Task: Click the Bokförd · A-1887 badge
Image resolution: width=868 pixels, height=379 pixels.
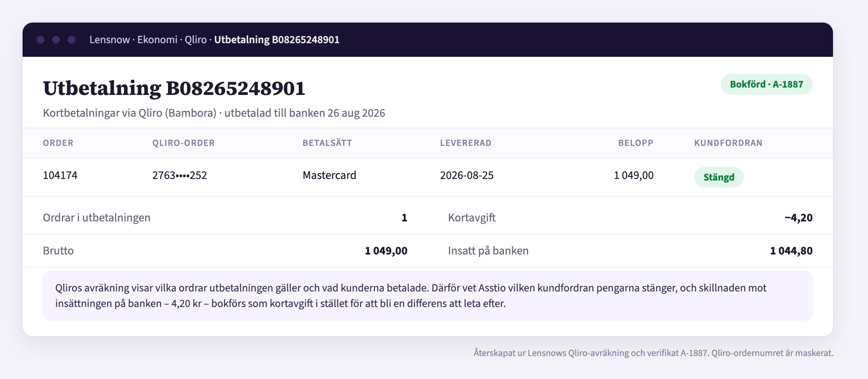Action: pyautogui.click(x=766, y=84)
